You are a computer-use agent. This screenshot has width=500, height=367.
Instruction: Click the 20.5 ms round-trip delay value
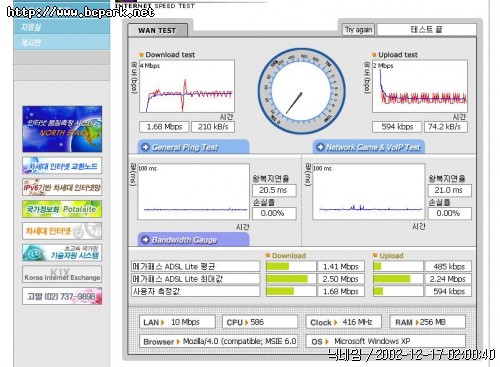pos(274,190)
